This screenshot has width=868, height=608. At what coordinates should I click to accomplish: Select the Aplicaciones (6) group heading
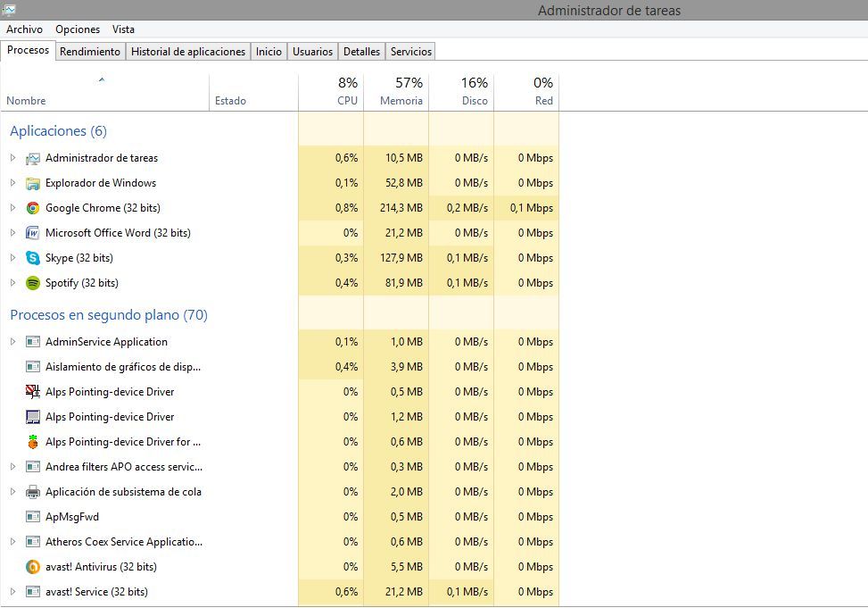click(x=58, y=131)
